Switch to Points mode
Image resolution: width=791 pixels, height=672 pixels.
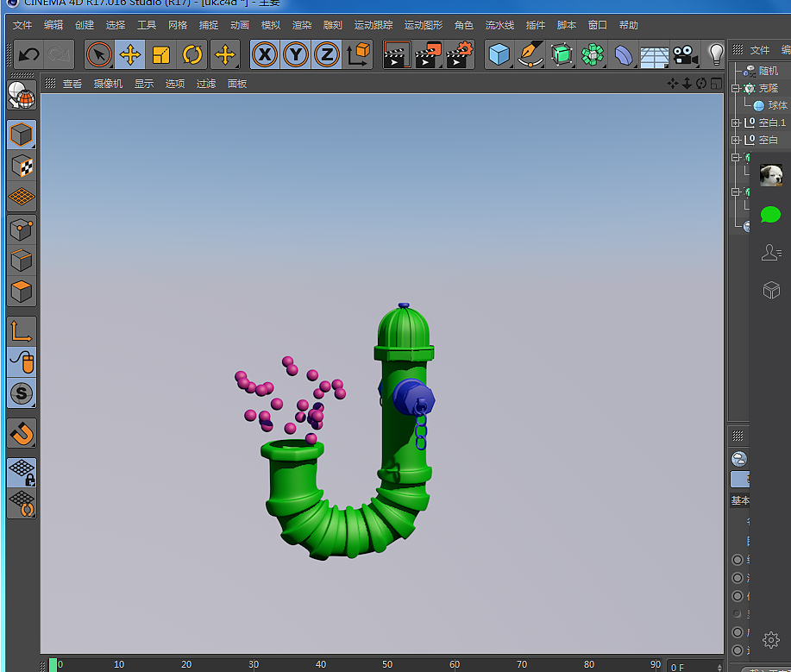point(22,229)
